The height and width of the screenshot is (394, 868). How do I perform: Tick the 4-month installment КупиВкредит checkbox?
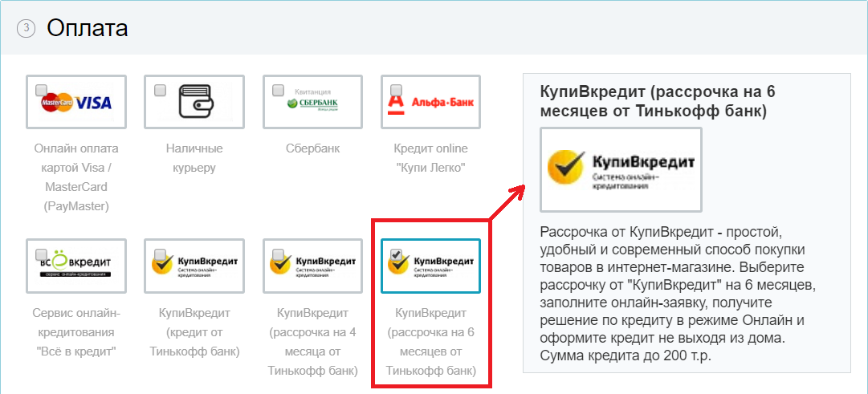[279, 254]
